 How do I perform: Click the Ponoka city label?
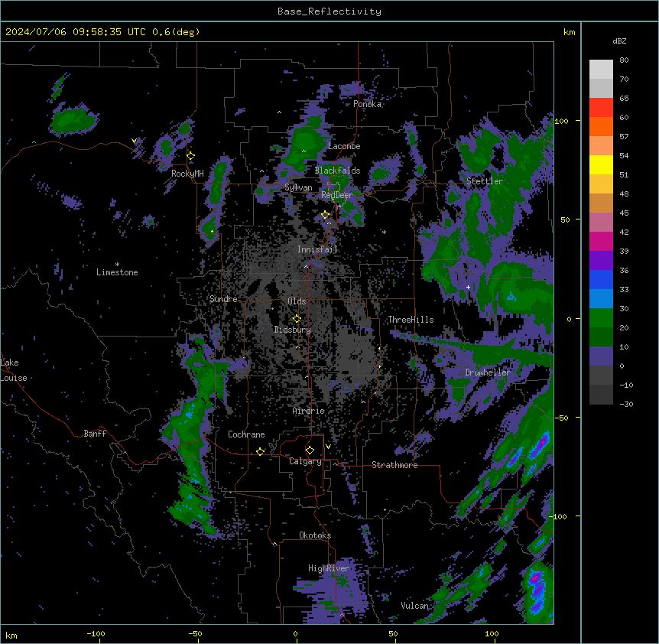click(x=367, y=104)
